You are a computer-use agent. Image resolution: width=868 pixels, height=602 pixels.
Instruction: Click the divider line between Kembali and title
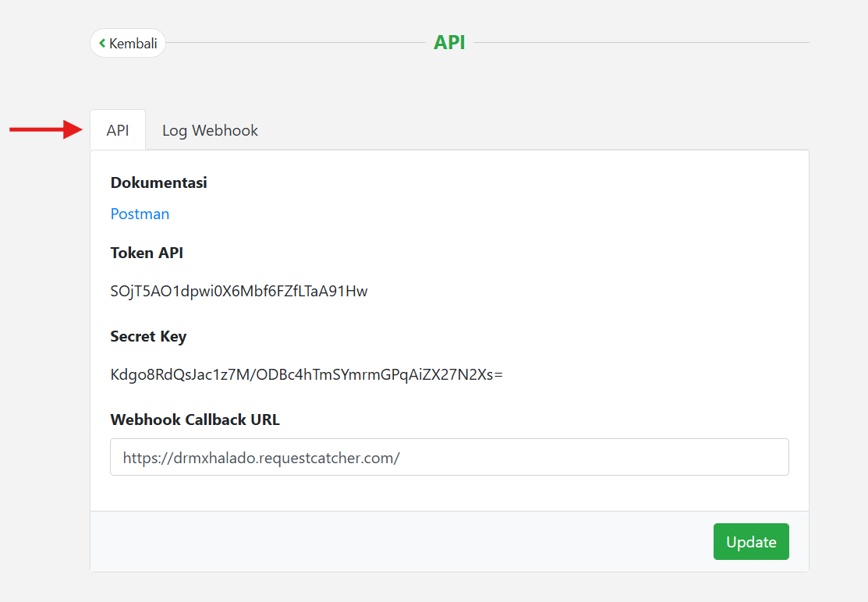tap(296, 43)
